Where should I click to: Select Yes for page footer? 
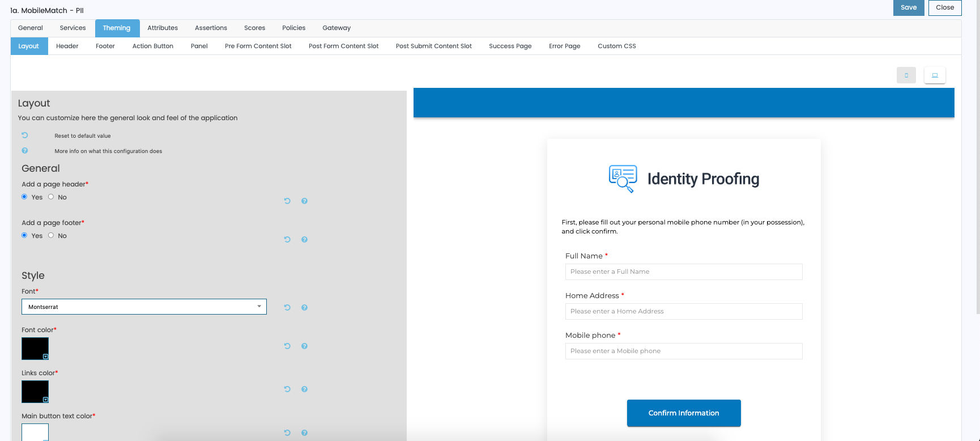click(24, 235)
